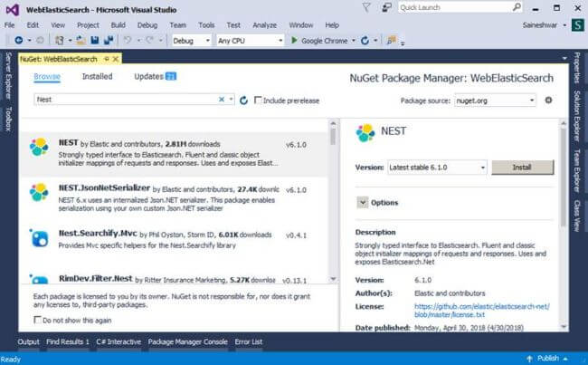Image resolution: width=588 pixels, height=365 pixels.
Task: Click the Save All toolbar icon
Action: [109, 40]
